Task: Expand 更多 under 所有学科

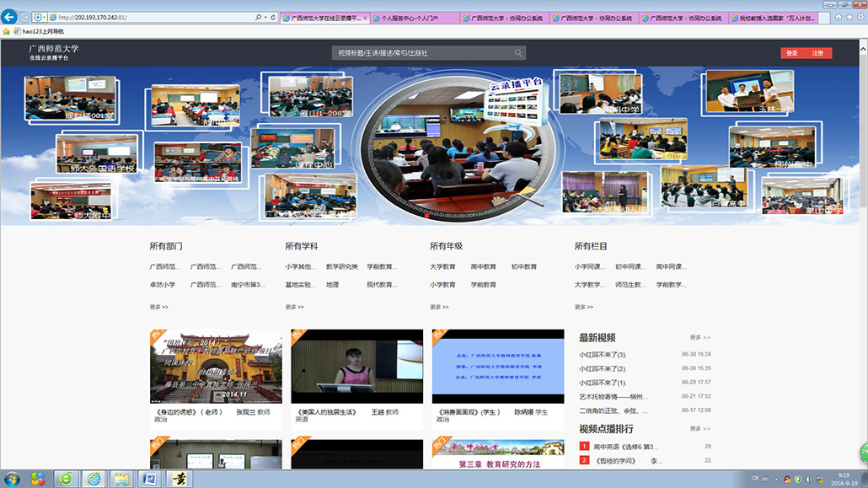Action: pos(294,307)
